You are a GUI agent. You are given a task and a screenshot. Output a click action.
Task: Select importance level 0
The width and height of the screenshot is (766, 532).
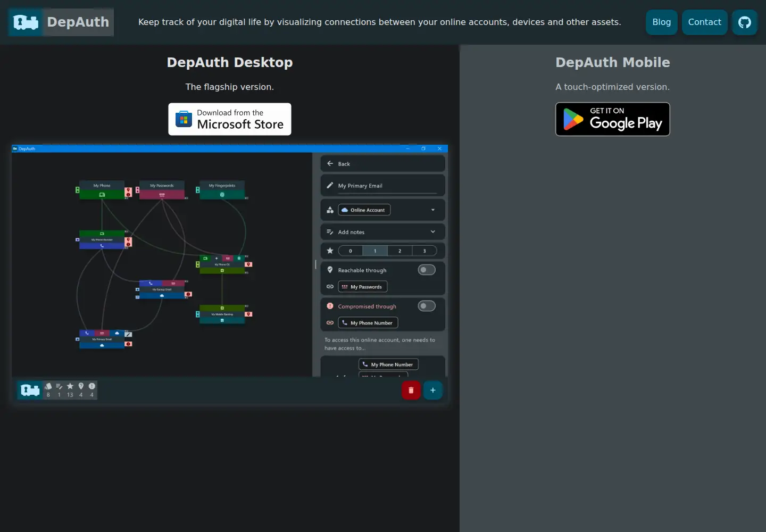(351, 251)
